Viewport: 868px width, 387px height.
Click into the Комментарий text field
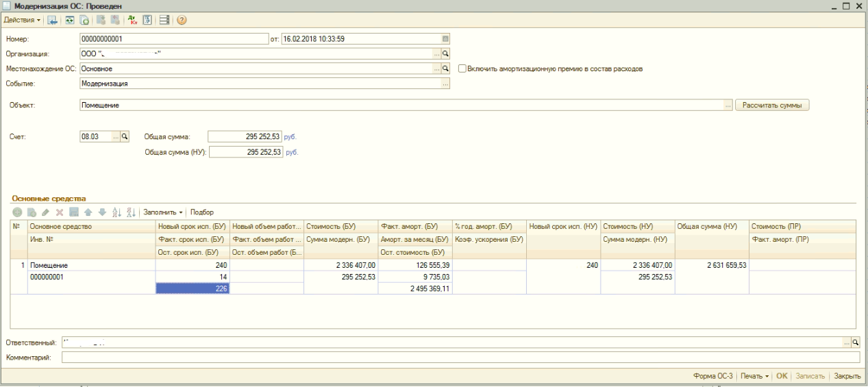(x=459, y=357)
